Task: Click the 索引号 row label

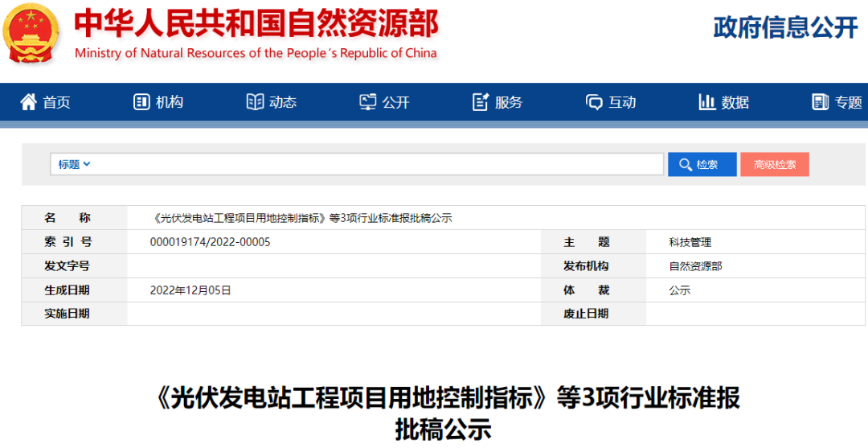Action: point(68,242)
